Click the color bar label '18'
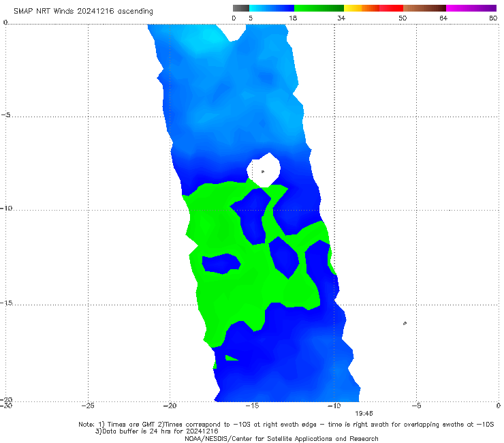This screenshot has width=504, height=443. (293, 18)
